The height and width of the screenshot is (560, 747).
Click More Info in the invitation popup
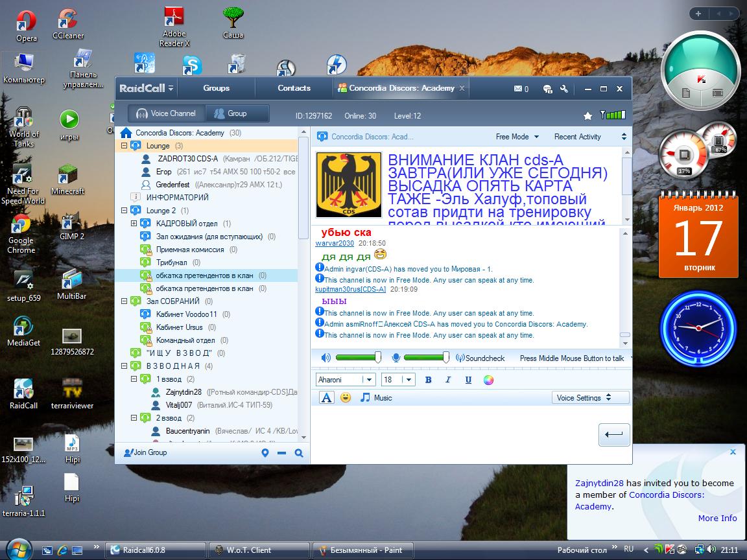717,518
